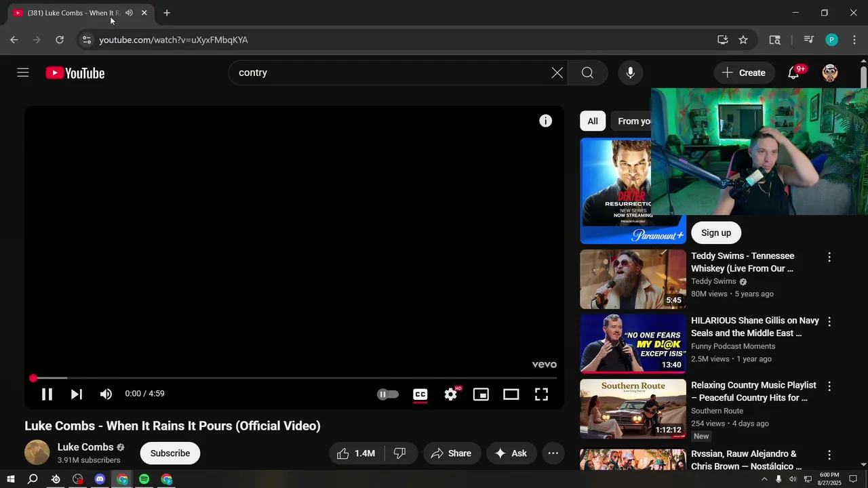Enable theater mode
Viewport: 868px width, 488px height.
click(x=511, y=394)
